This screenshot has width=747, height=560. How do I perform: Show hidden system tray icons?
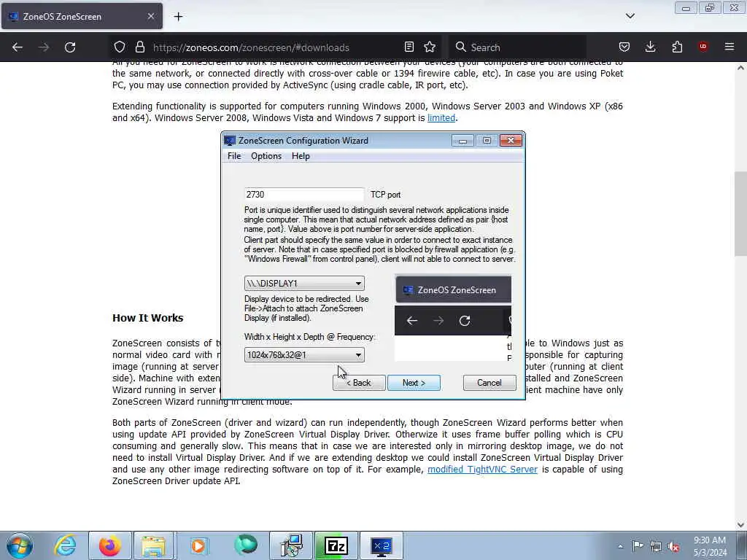[x=620, y=546]
